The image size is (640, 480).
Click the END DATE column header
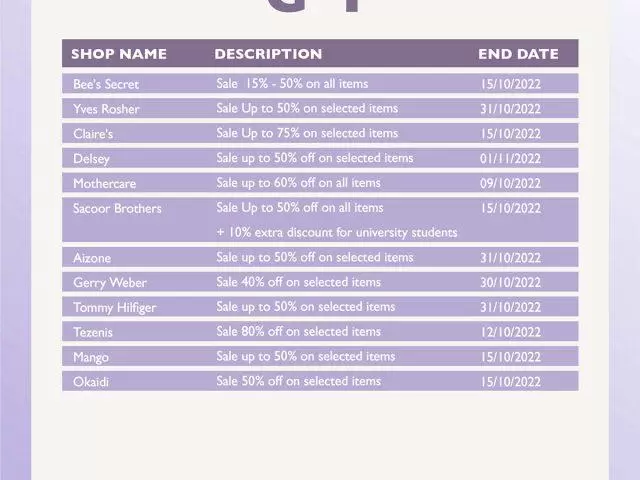pyautogui.click(x=518, y=54)
